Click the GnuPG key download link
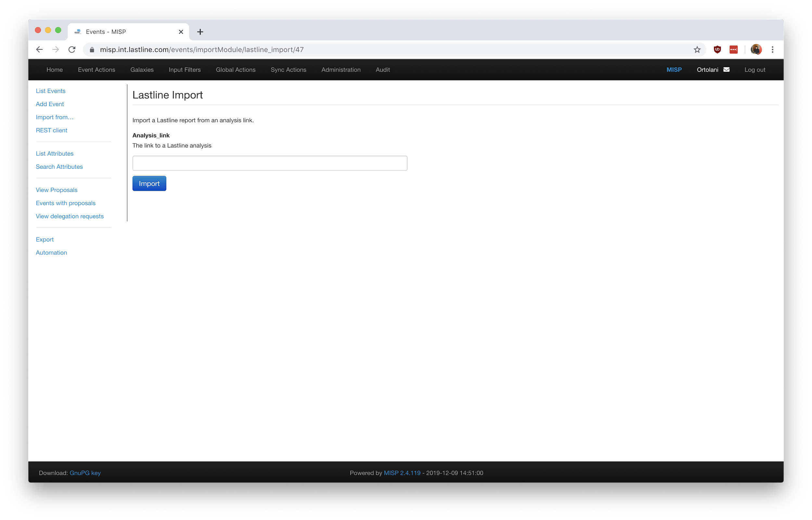 [85, 473]
